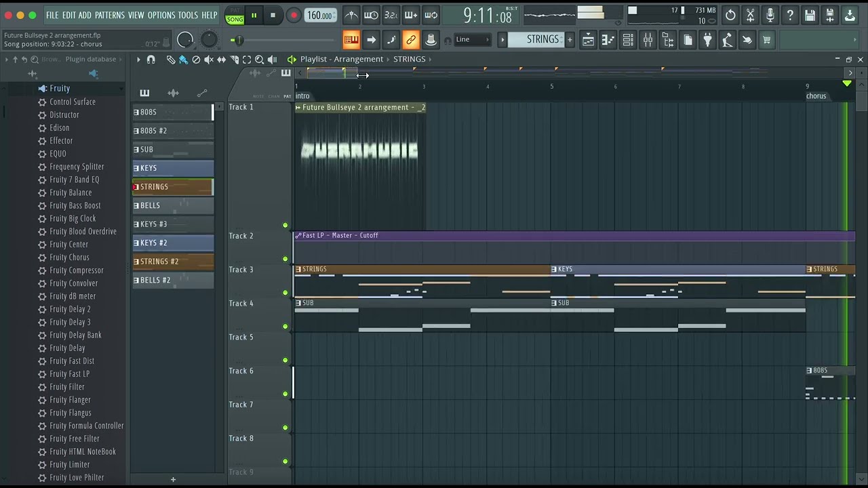This screenshot has width=868, height=488.
Task: Adjust the main volume knob
Action: coord(184,40)
